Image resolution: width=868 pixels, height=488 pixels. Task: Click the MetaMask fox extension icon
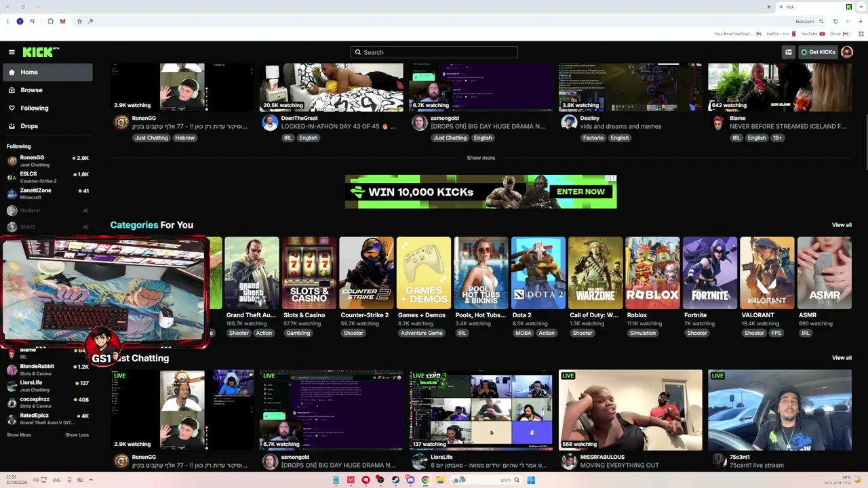coord(63,21)
